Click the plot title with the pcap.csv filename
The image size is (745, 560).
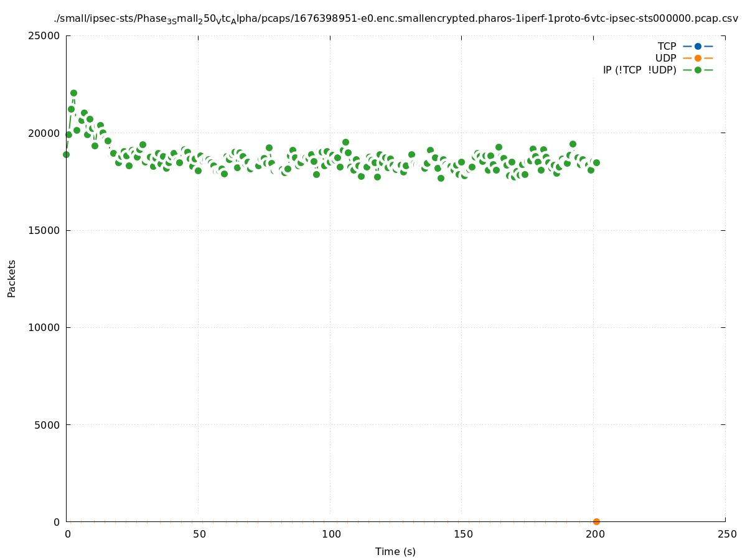pyautogui.click(x=396, y=19)
